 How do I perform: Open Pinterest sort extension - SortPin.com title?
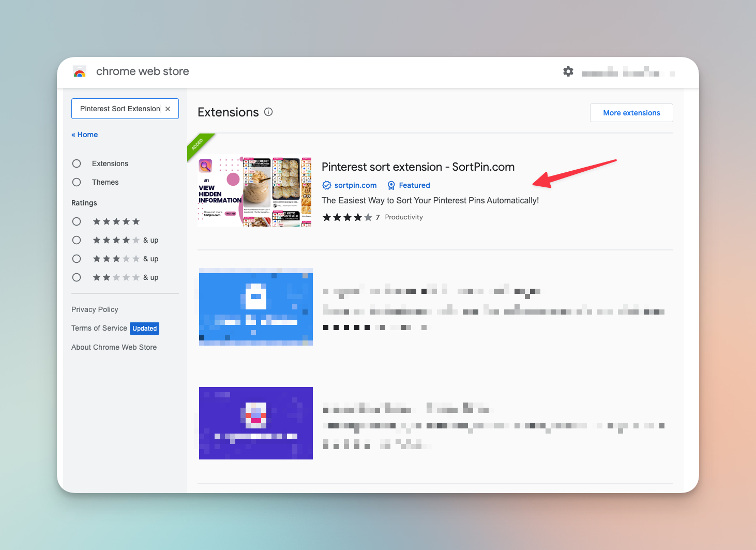coord(418,167)
